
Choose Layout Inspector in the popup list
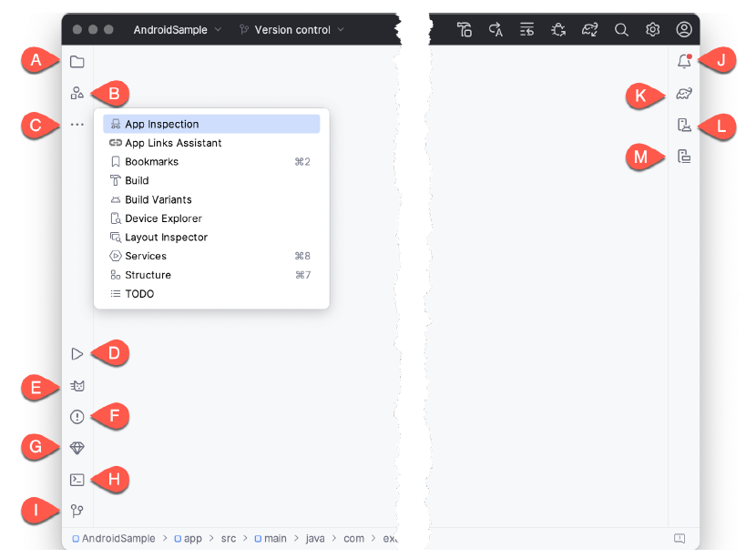[x=166, y=238]
